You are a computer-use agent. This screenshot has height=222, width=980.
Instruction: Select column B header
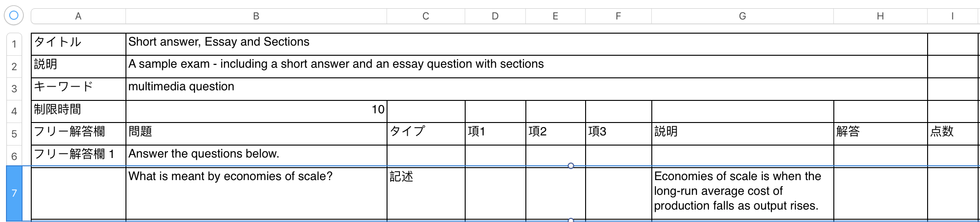coord(256,16)
